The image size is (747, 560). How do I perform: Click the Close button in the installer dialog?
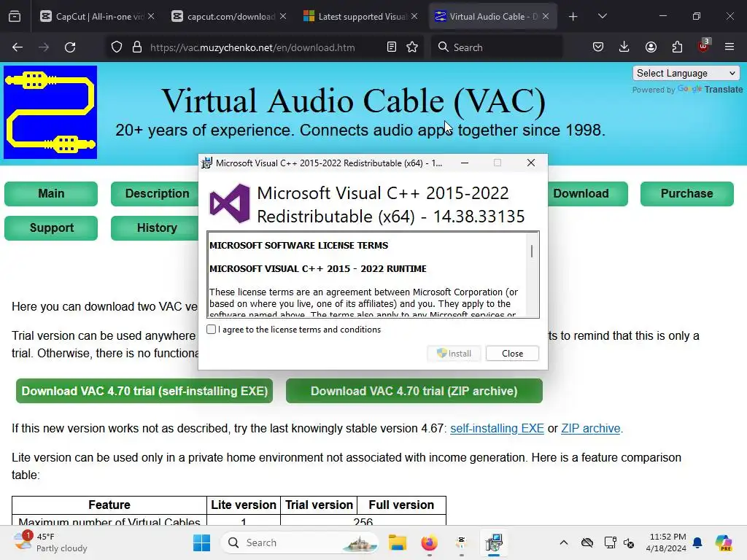pyautogui.click(x=512, y=354)
